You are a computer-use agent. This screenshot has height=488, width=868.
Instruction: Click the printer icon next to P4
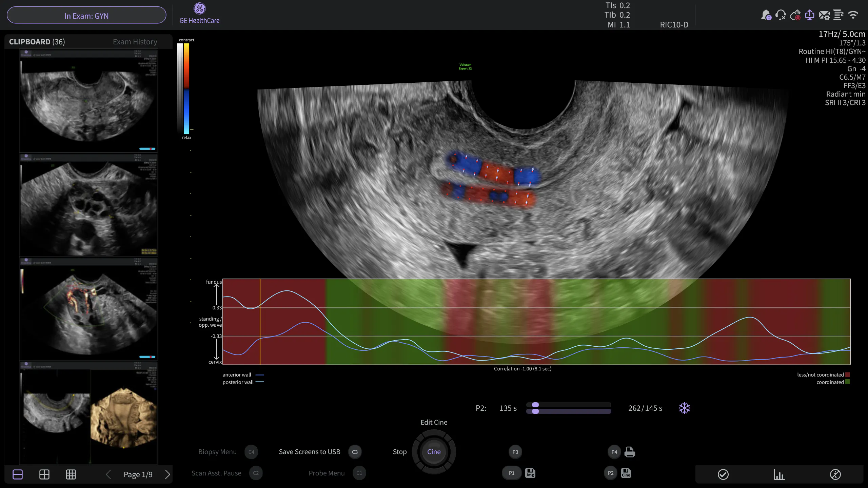(x=630, y=452)
